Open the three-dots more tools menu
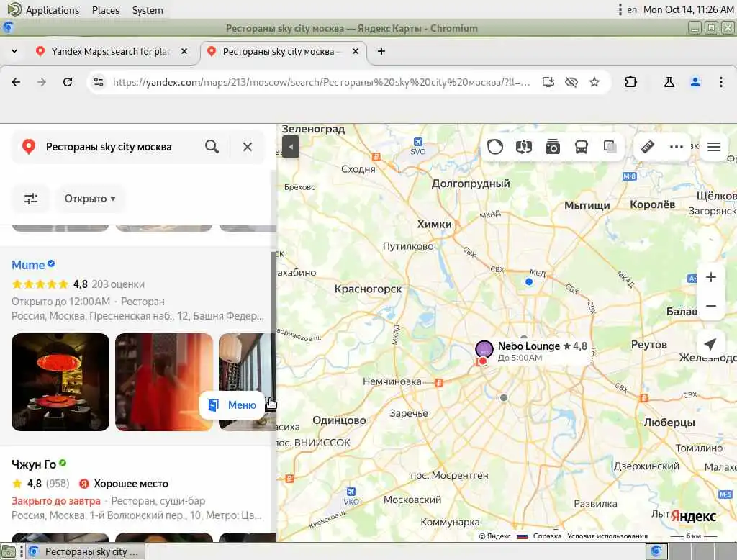This screenshot has width=737, height=560. pos(676,147)
